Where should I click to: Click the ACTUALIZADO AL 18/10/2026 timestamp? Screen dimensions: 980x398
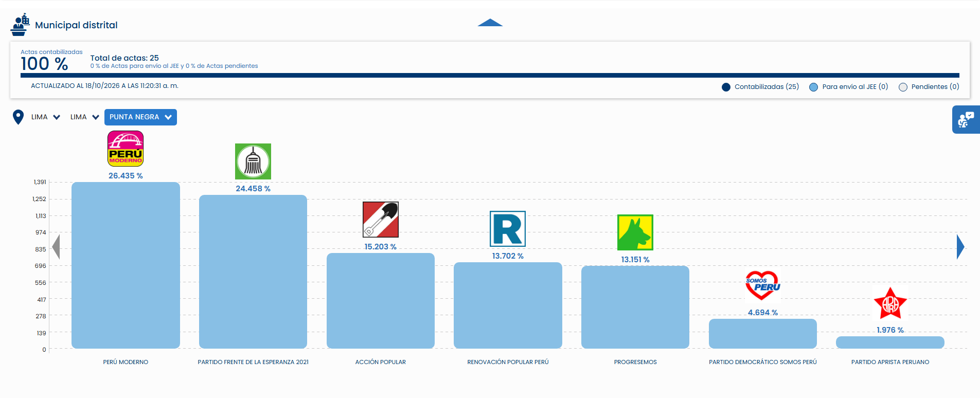[x=104, y=86]
